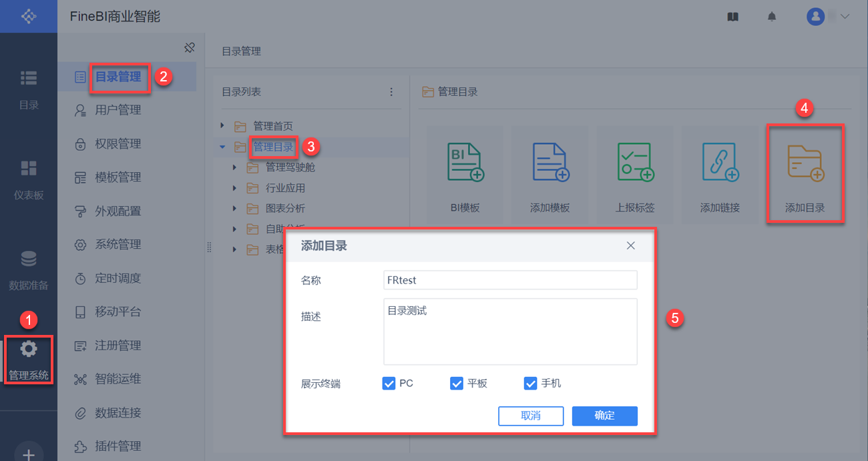The image size is (868, 461).
Task: Click the 取消 button
Action: point(531,416)
